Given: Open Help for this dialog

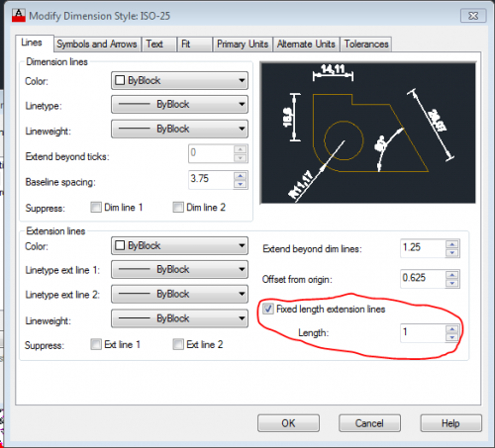Looking at the screenshot, I should 450,423.
